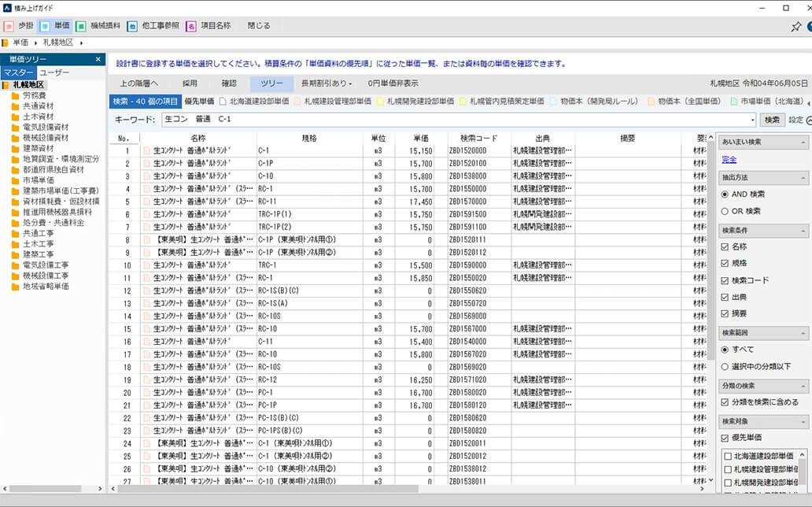
Task: Open the 電気設備資材 folder
Action: point(40,127)
